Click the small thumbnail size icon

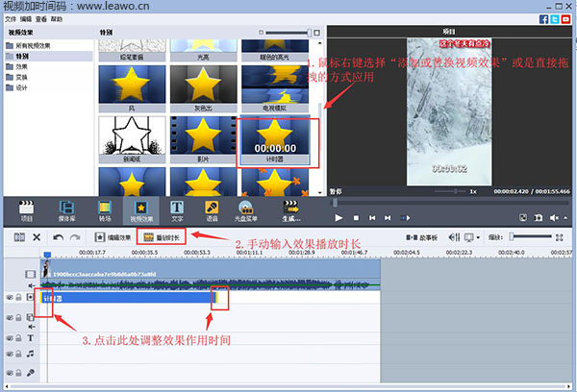[261, 33]
